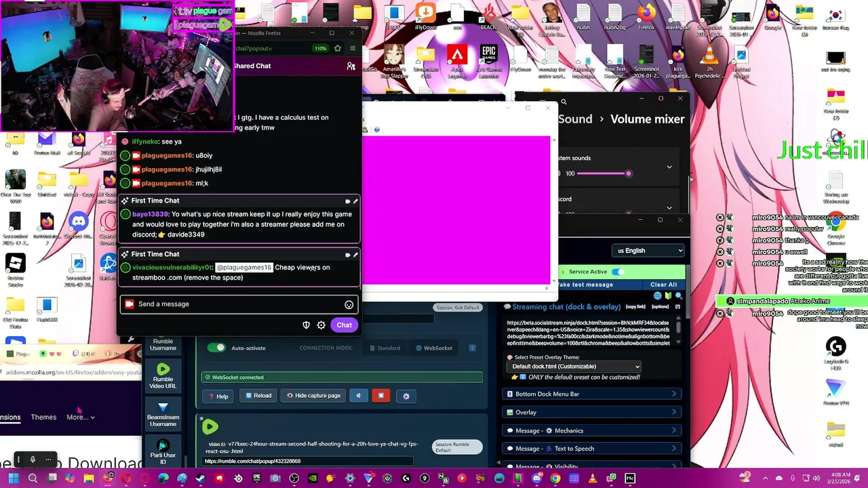Expand the Message - Mechanics section

point(591,430)
